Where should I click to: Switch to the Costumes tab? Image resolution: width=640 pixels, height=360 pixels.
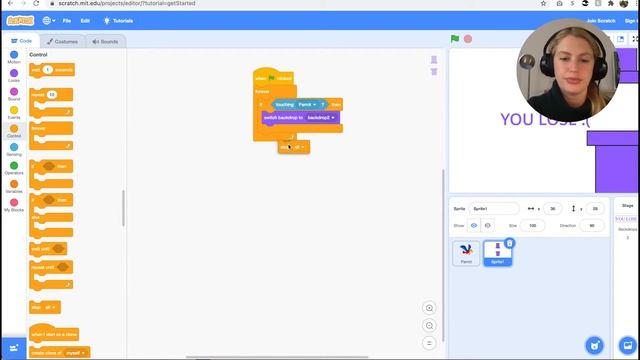(62, 41)
